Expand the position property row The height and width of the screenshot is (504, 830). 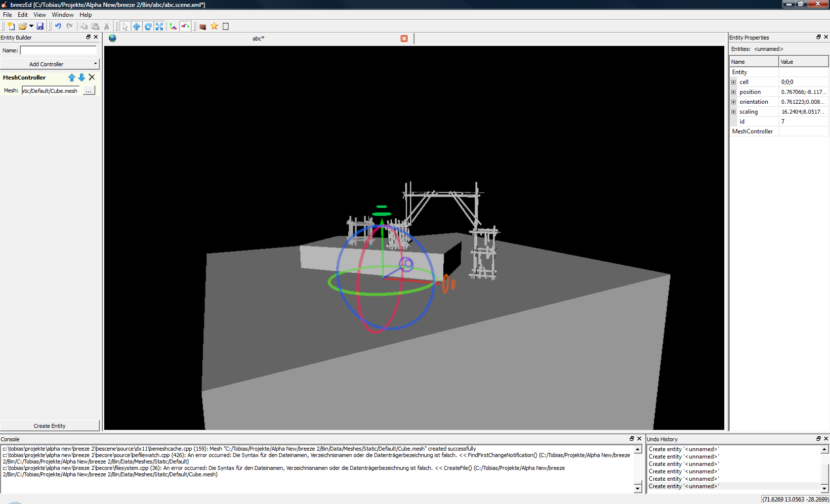tap(734, 92)
